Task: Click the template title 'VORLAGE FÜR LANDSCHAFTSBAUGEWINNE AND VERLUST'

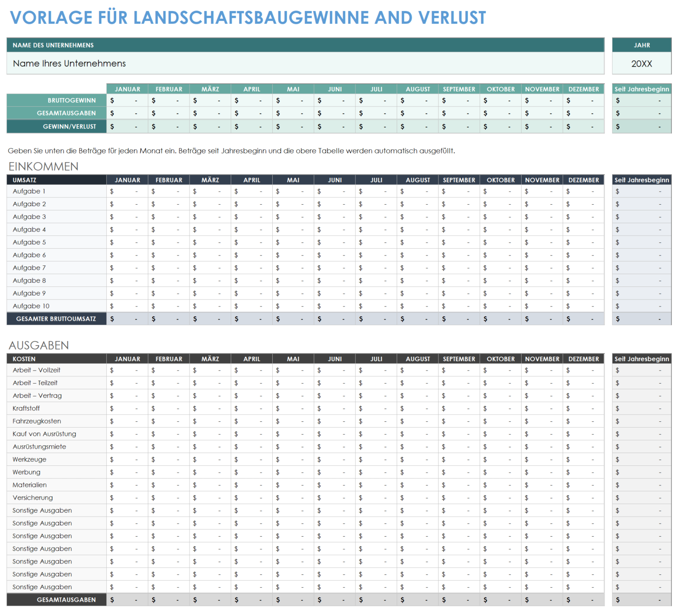Action: coord(248,18)
